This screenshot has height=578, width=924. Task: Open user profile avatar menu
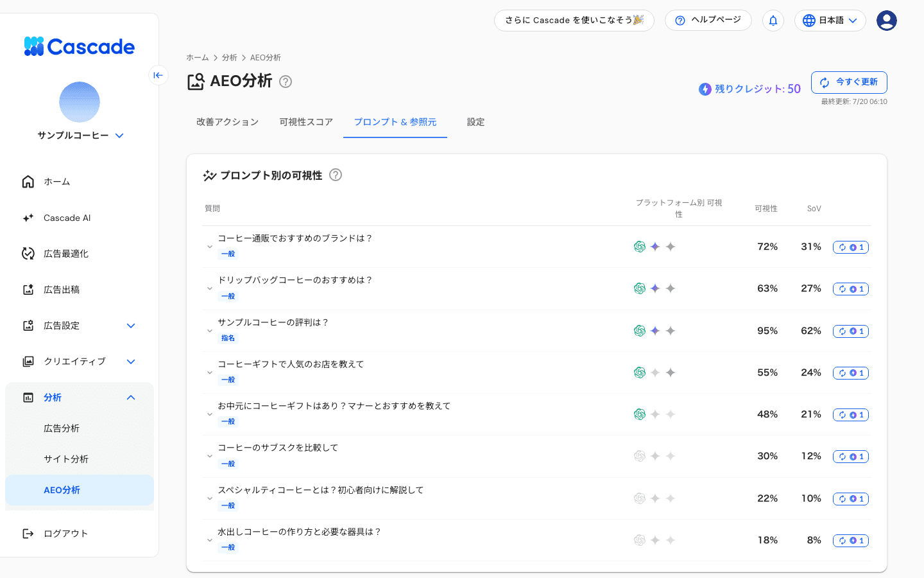point(887,21)
